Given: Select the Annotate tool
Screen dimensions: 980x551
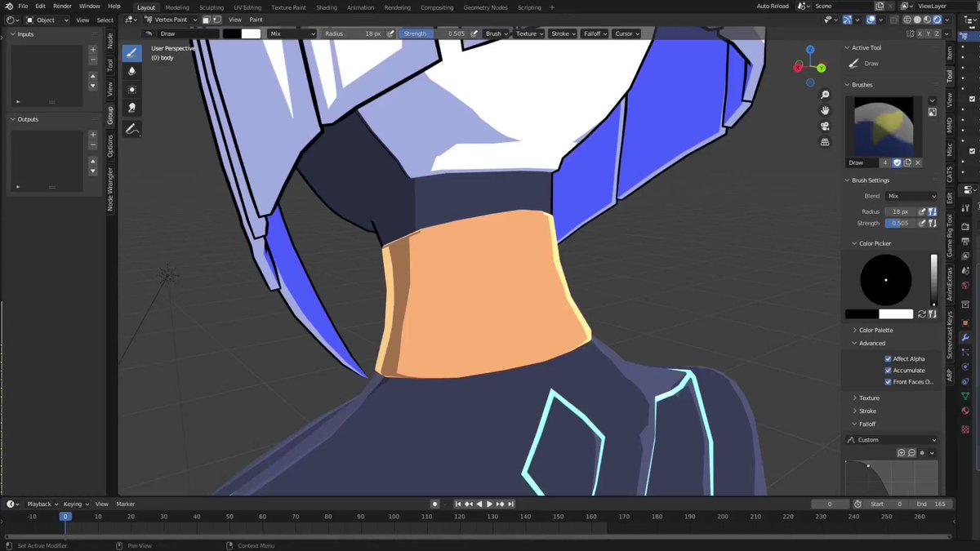Looking at the screenshot, I should [x=131, y=128].
